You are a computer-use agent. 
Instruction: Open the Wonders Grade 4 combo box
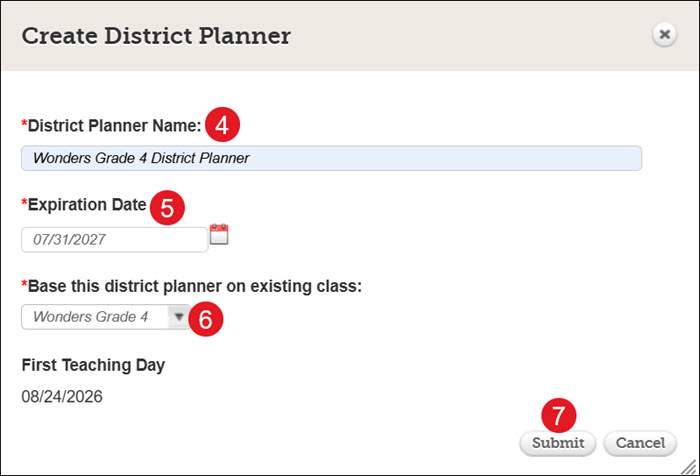tap(106, 317)
